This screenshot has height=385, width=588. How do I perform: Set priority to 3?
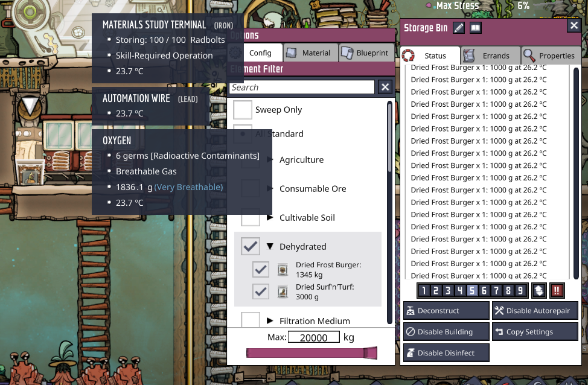(x=448, y=290)
